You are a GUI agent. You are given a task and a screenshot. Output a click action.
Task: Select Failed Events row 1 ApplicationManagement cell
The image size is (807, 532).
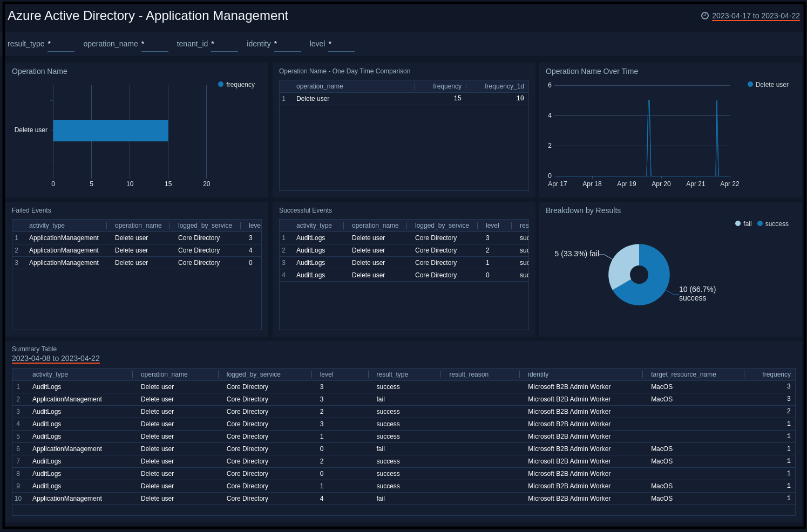64,238
